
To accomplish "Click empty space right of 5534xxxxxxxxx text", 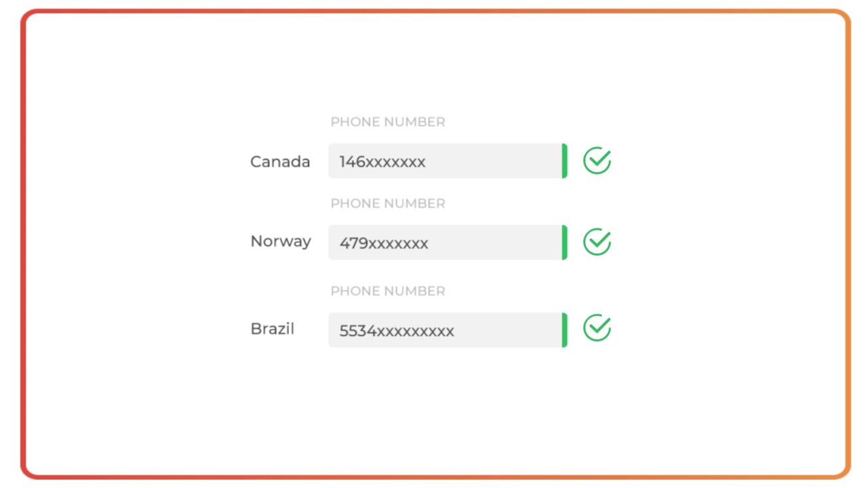I will coord(508,330).
